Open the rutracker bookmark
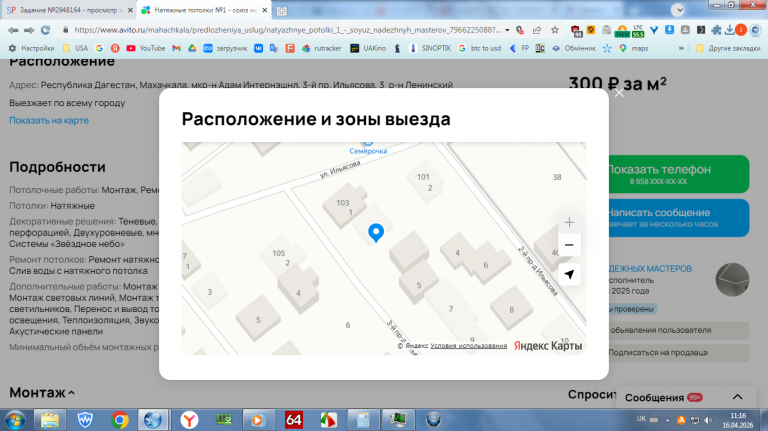Image resolution: width=768 pixels, height=431 pixels. [322, 48]
